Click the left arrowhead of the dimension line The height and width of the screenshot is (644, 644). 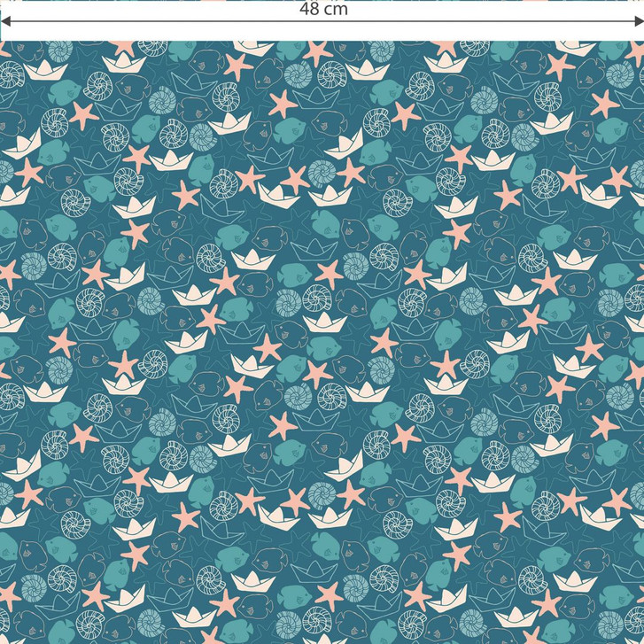click(x=4, y=21)
